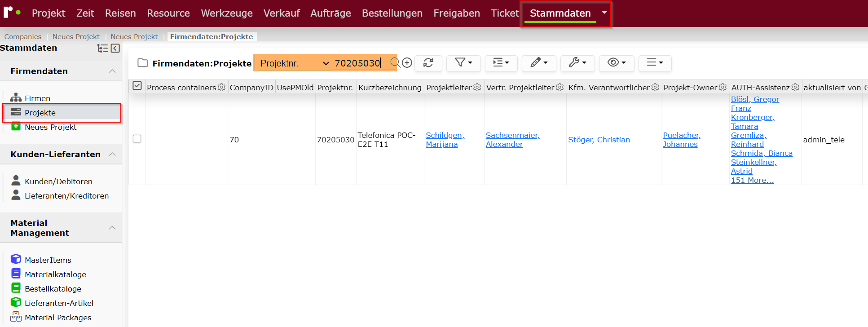Click gear icon next to AUTH-Assistenz
This screenshot has width=868, height=327.
coord(795,87)
